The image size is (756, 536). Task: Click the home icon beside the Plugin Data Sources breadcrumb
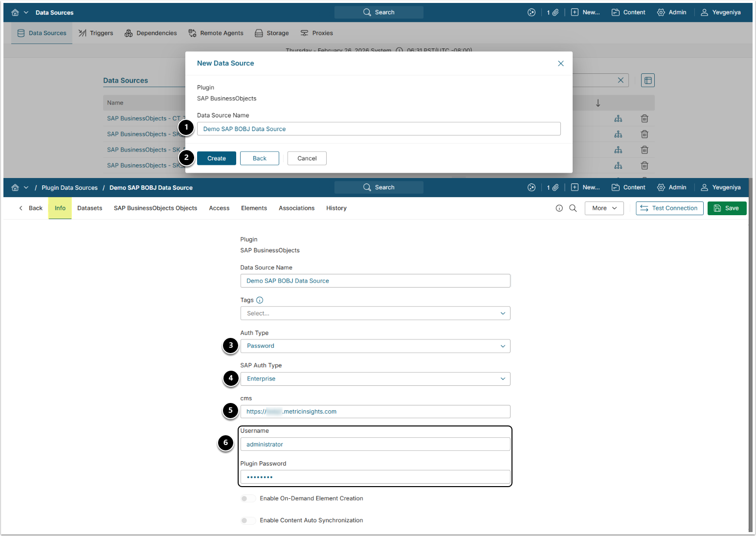pyautogui.click(x=15, y=187)
